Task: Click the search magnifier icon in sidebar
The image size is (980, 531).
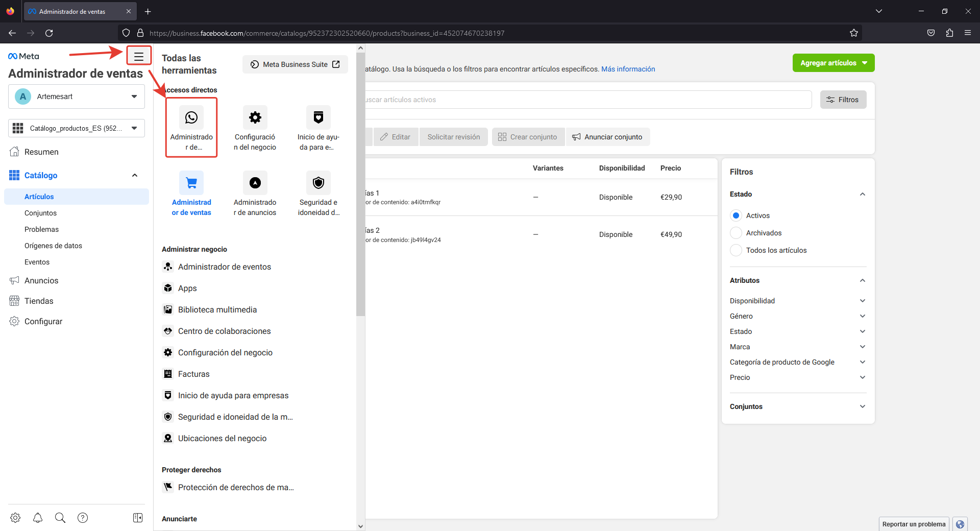Action: click(60, 518)
